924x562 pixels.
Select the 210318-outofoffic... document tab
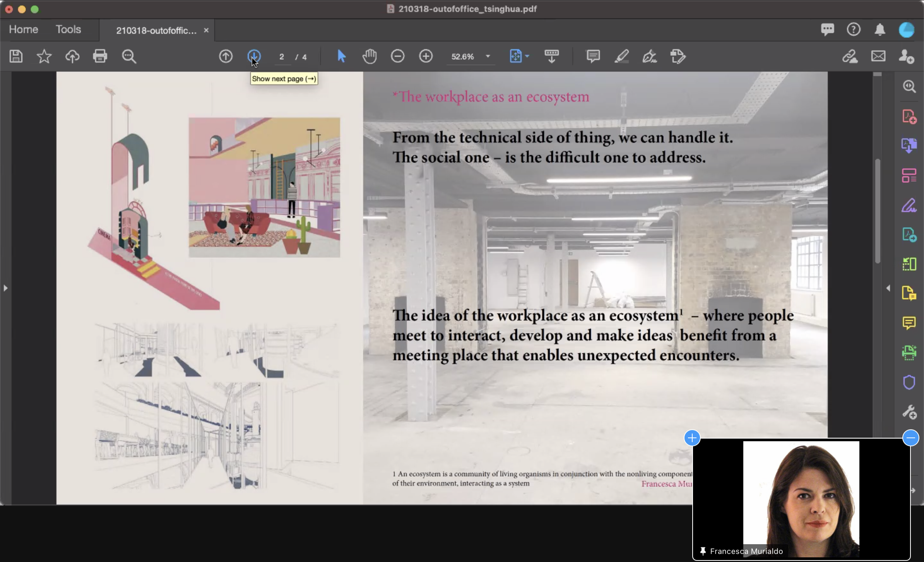click(x=156, y=31)
